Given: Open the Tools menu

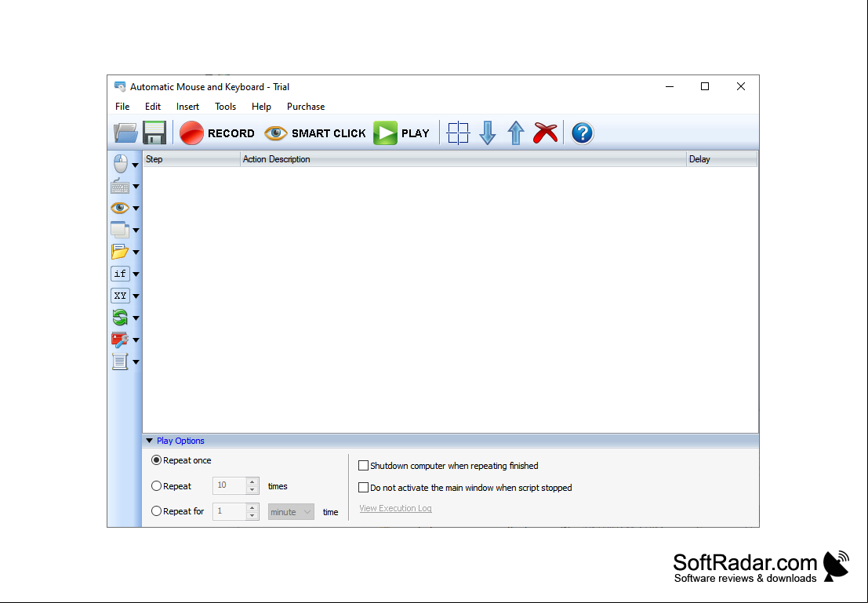Looking at the screenshot, I should point(225,107).
